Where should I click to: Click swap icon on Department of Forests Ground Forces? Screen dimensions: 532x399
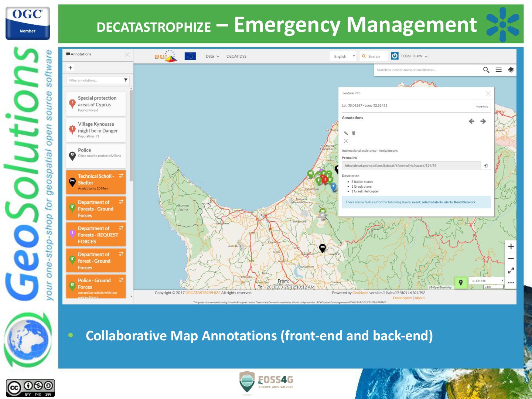[121, 202]
